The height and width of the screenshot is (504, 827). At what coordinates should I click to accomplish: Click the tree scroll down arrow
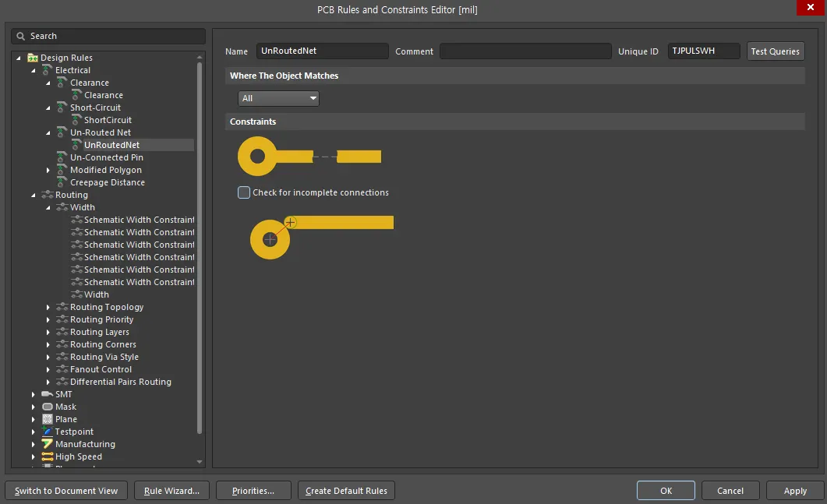click(200, 462)
